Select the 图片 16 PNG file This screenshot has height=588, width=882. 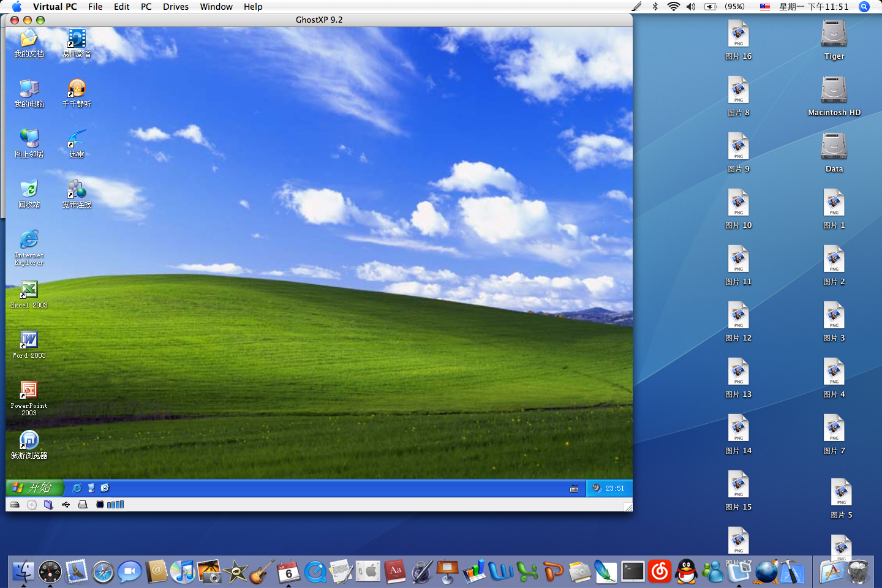click(x=739, y=40)
